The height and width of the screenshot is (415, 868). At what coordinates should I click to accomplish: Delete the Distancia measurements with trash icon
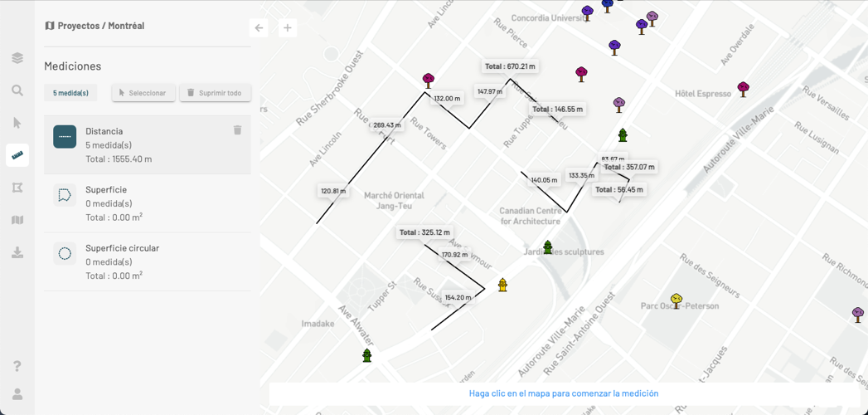pos(237,130)
